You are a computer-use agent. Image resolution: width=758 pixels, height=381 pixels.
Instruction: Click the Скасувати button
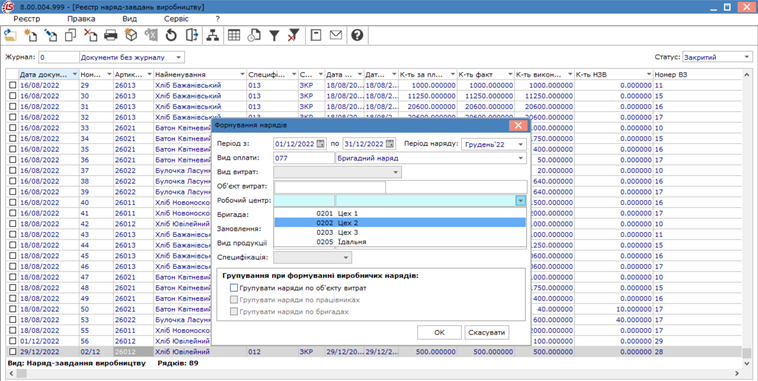click(486, 333)
